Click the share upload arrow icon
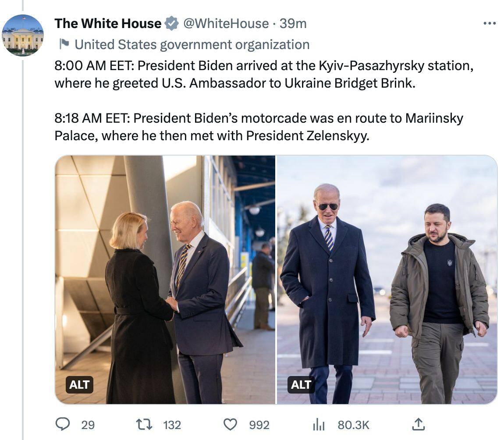 pyautogui.click(x=419, y=424)
